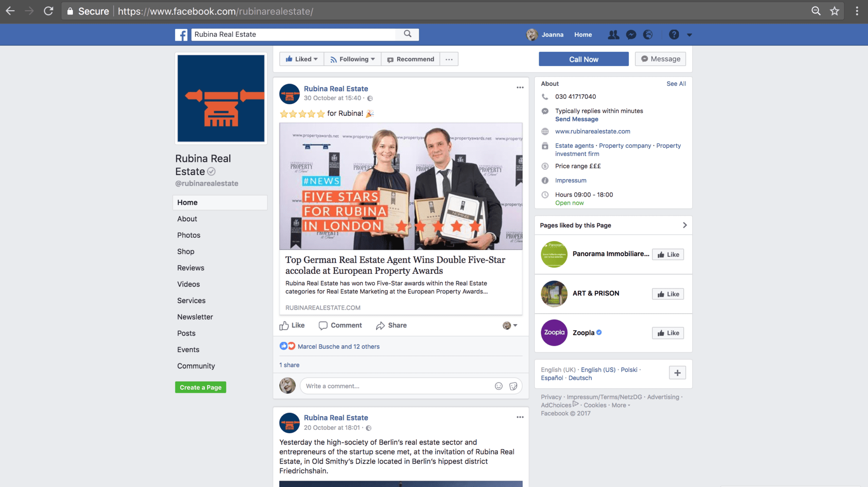Select Community in the page sidebar
868x487 pixels.
coord(196,366)
